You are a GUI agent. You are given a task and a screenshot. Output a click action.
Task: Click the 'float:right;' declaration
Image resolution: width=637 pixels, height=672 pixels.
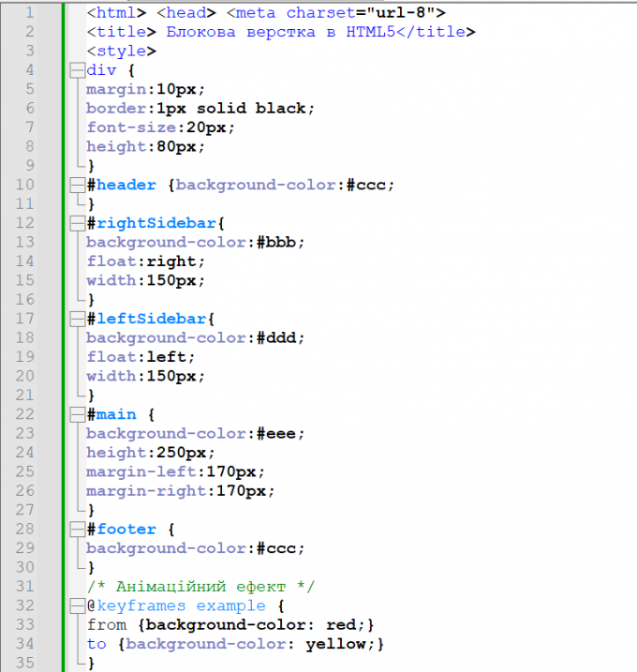pyautogui.click(x=146, y=261)
